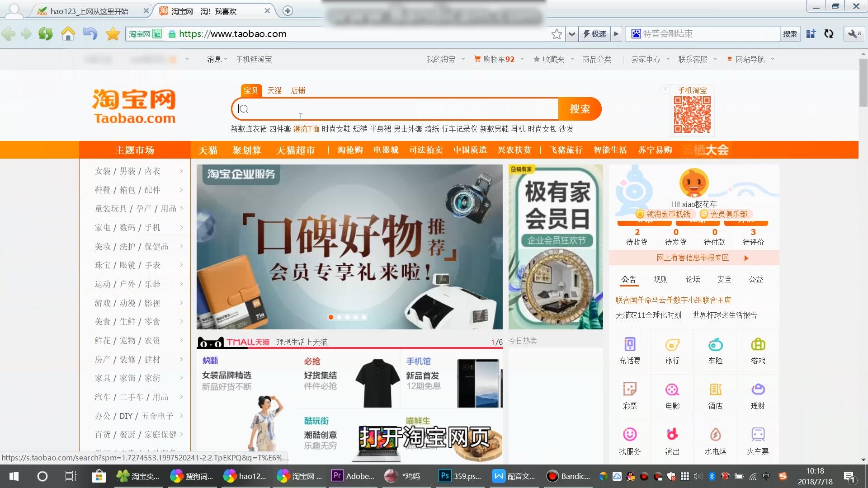
Task: Open 天猫超市 in the nav bar
Action: 296,150
